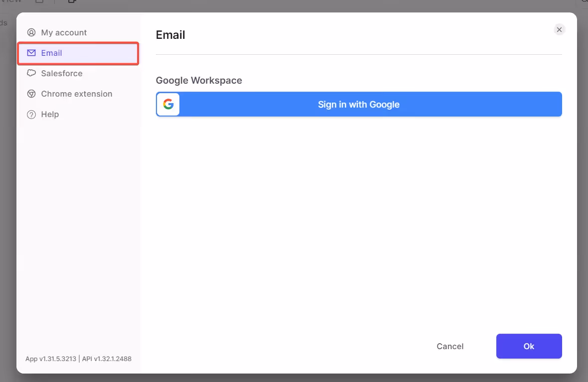Click the Google logo on the sign-in button
The image size is (588, 382).
tap(168, 104)
